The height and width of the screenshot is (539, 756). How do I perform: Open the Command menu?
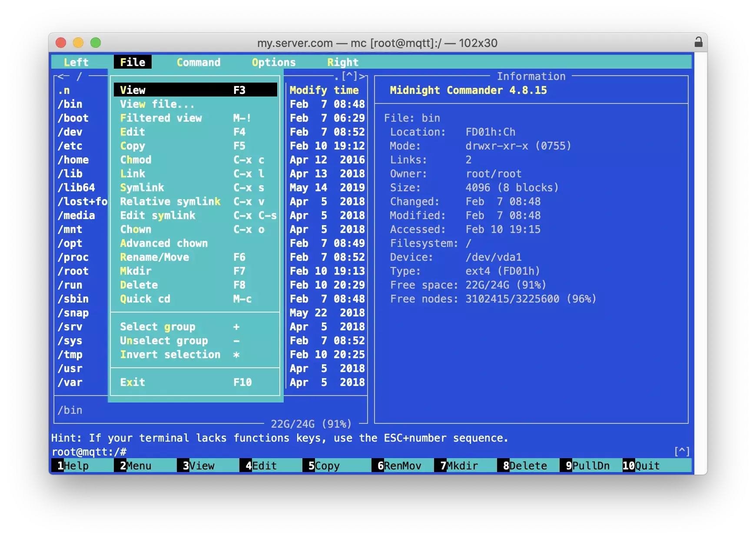[199, 62]
